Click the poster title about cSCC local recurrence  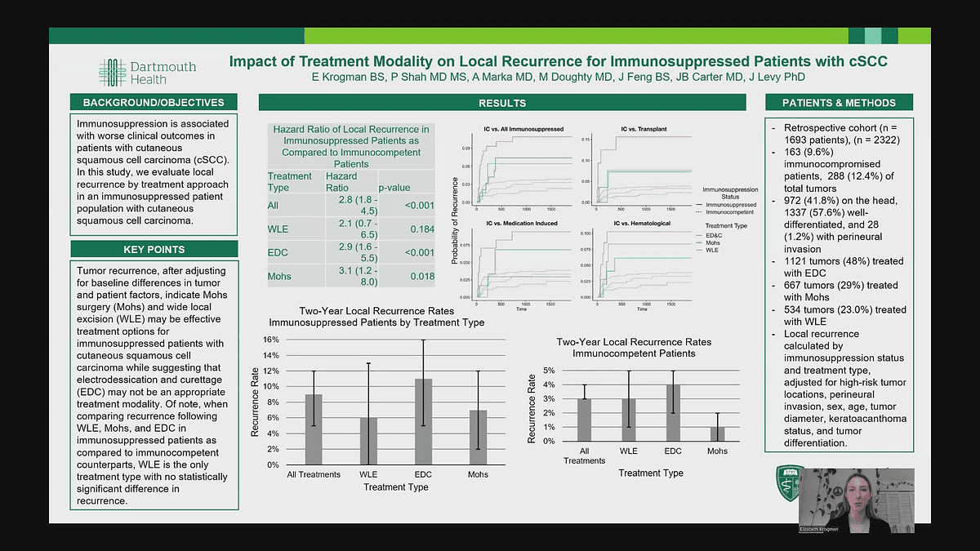coord(557,62)
